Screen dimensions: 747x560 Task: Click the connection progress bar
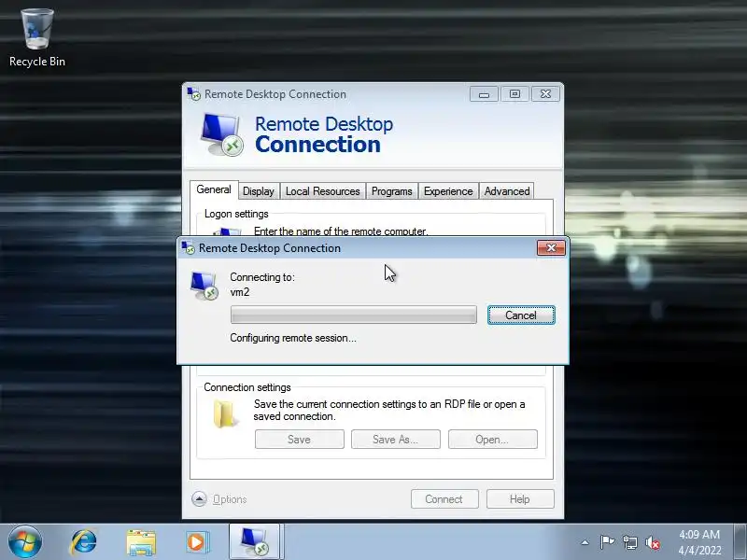click(354, 315)
